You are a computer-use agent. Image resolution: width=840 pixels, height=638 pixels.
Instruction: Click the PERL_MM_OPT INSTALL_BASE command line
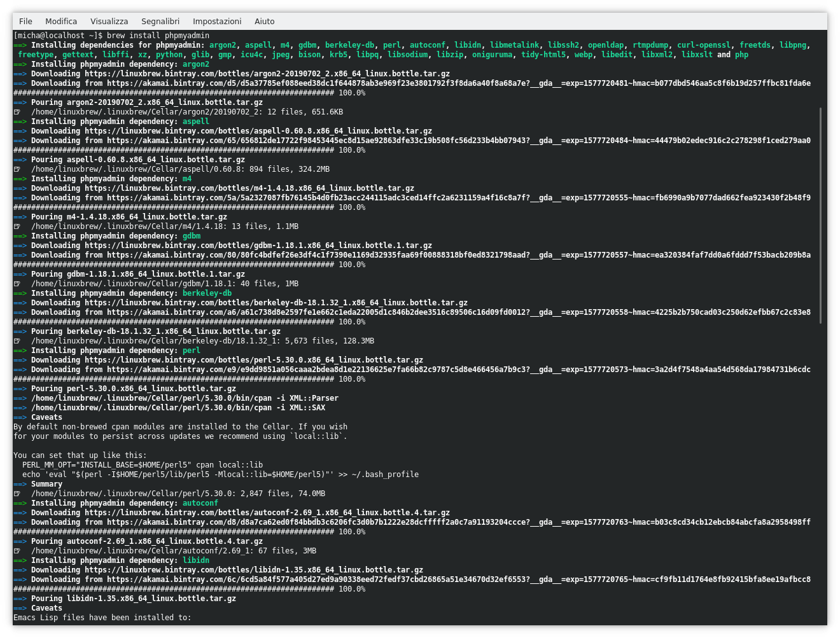143,465
